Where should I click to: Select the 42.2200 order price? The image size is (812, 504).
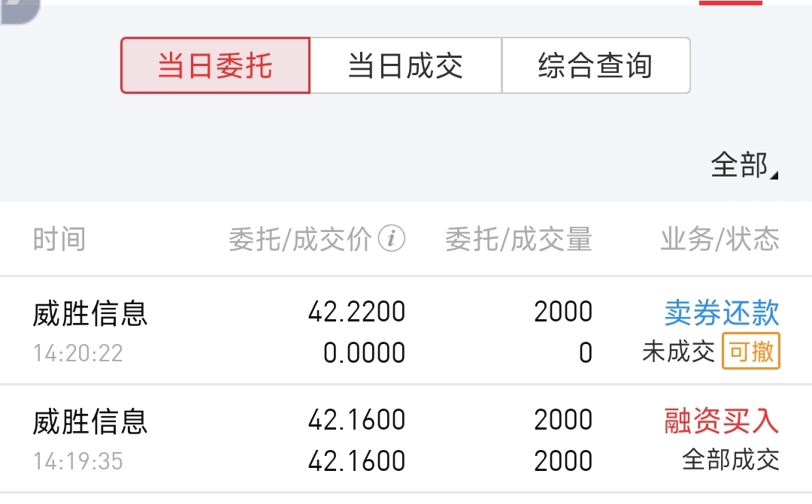(x=356, y=312)
